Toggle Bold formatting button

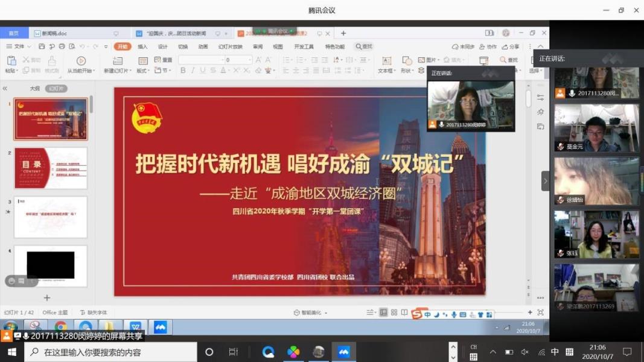click(x=183, y=71)
